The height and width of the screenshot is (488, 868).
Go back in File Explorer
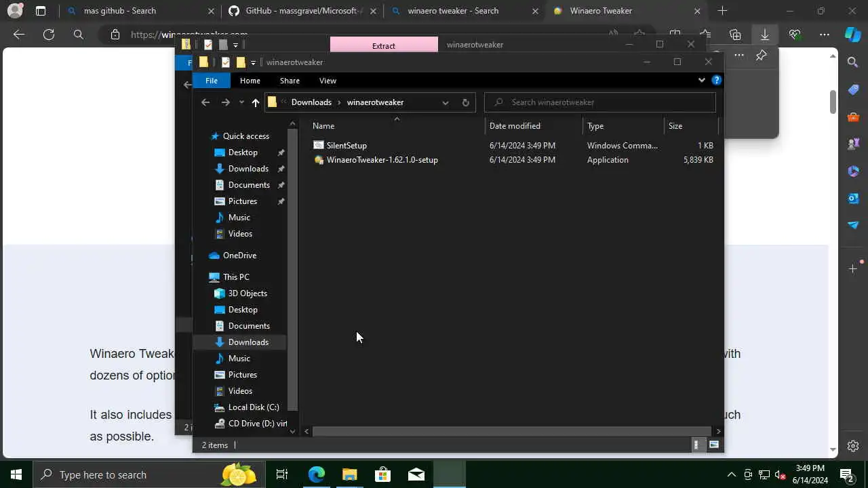point(205,102)
